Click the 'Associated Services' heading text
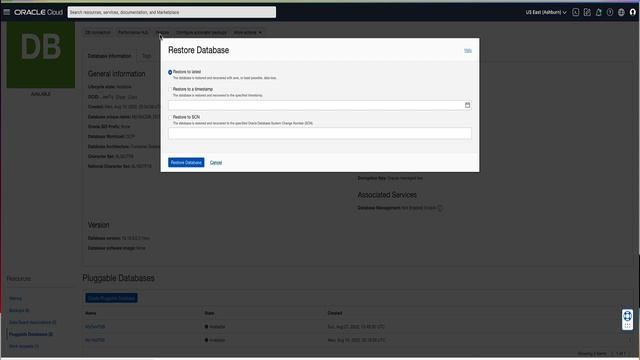Screen dimensions: 640x360 (x=387, y=195)
